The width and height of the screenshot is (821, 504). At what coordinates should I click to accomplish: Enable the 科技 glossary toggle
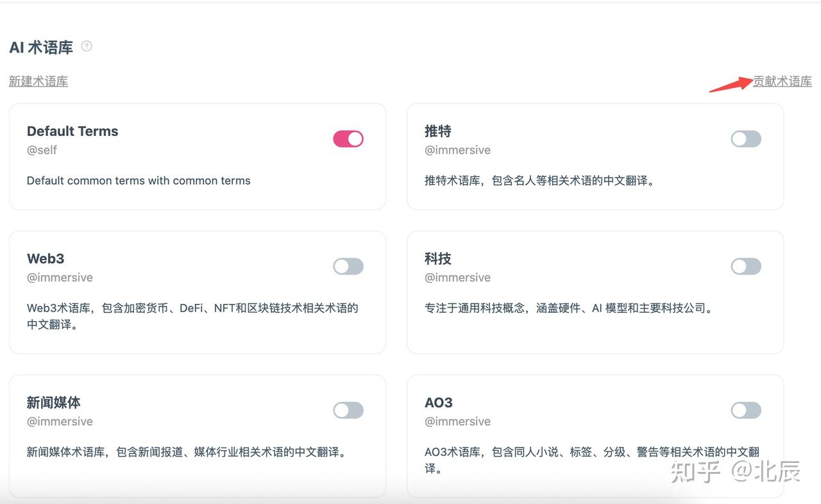746,266
